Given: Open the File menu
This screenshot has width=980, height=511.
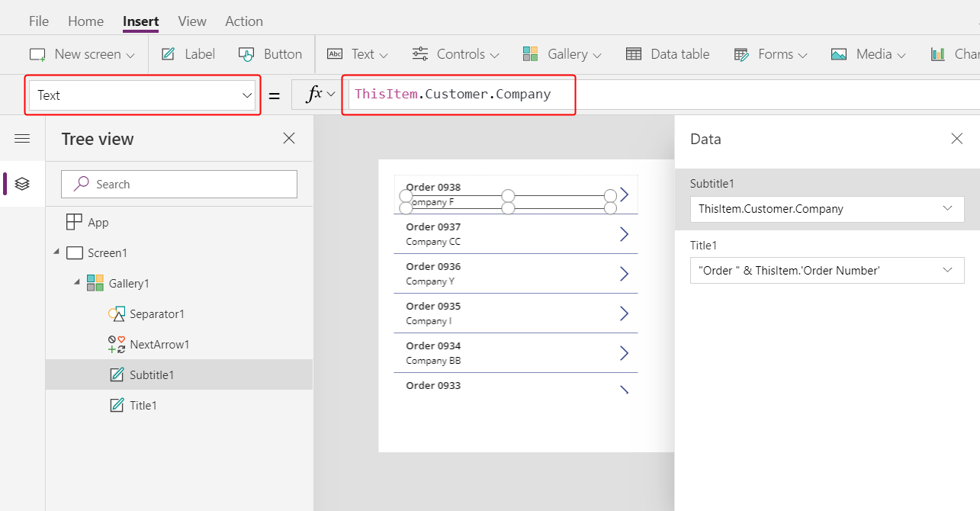Looking at the screenshot, I should (x=39, y=21).
